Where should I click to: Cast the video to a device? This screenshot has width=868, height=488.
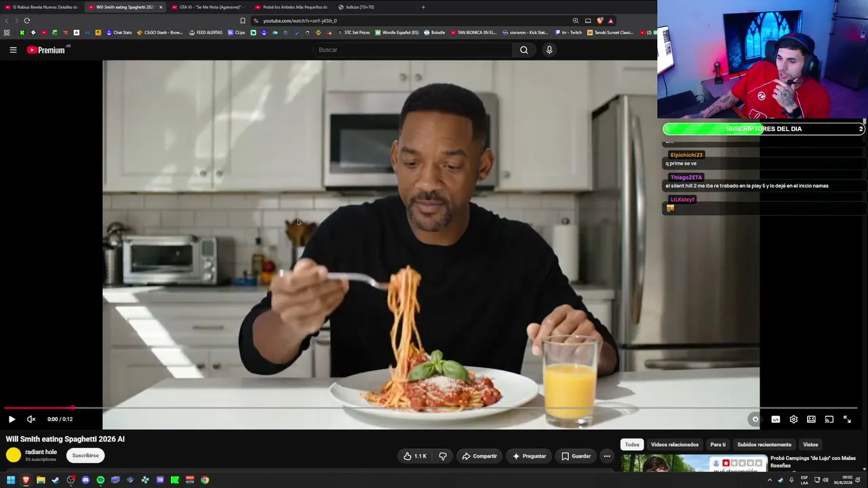tap(829, 419)
